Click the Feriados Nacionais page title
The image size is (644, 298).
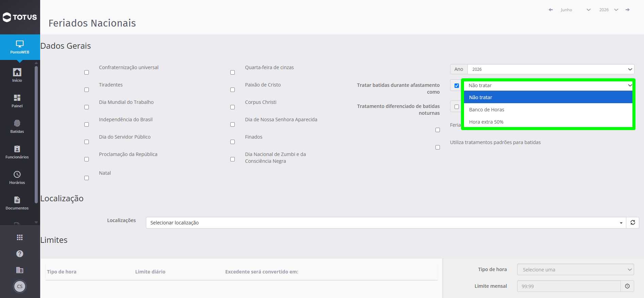click(92, 23)
